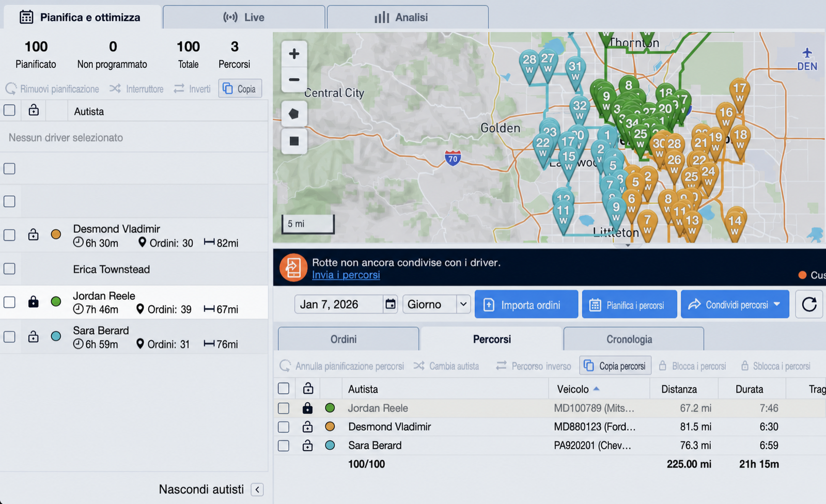
Task: Check the Desmond Vladimir checkbox in driver list
Action: point(9,235)
